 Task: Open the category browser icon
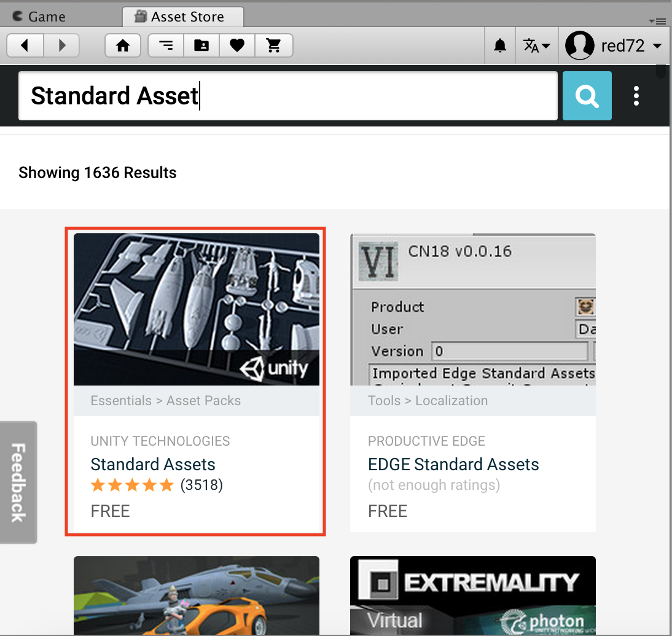165,45
